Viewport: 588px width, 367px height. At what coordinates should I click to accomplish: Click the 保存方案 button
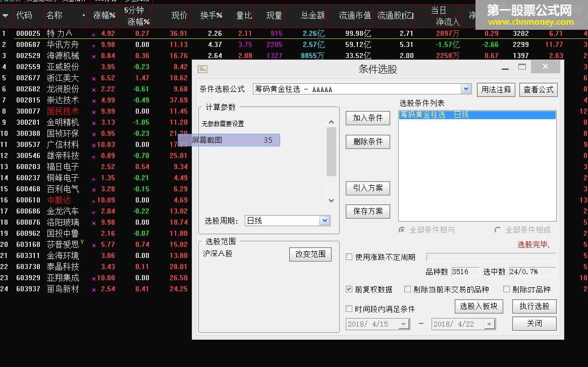[367, 212]
